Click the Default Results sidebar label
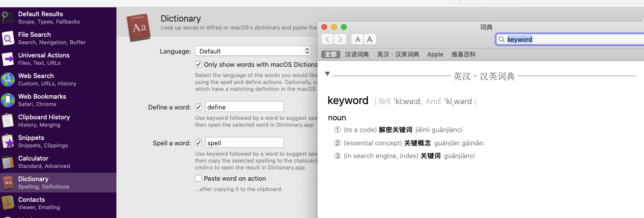The image size is (644, 218). click(x=41, y=14)
